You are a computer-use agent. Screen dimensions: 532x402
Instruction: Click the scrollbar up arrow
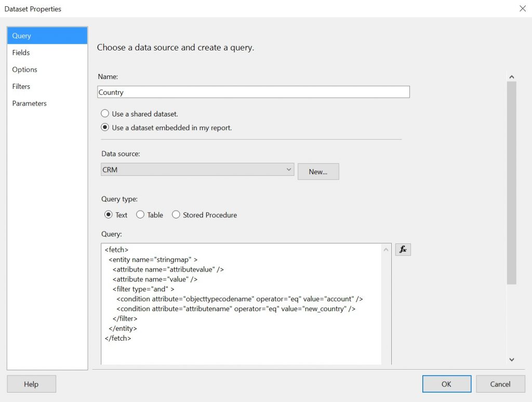point(512,76)
